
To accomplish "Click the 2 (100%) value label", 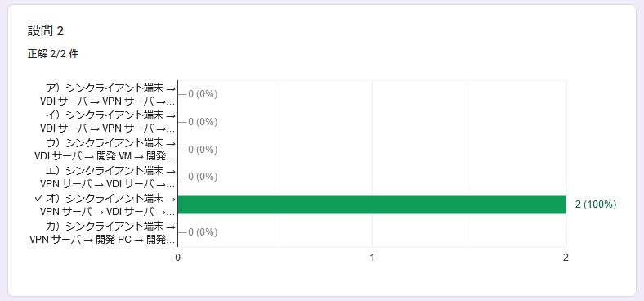I will pyautogui.click(x=596, y=204).
